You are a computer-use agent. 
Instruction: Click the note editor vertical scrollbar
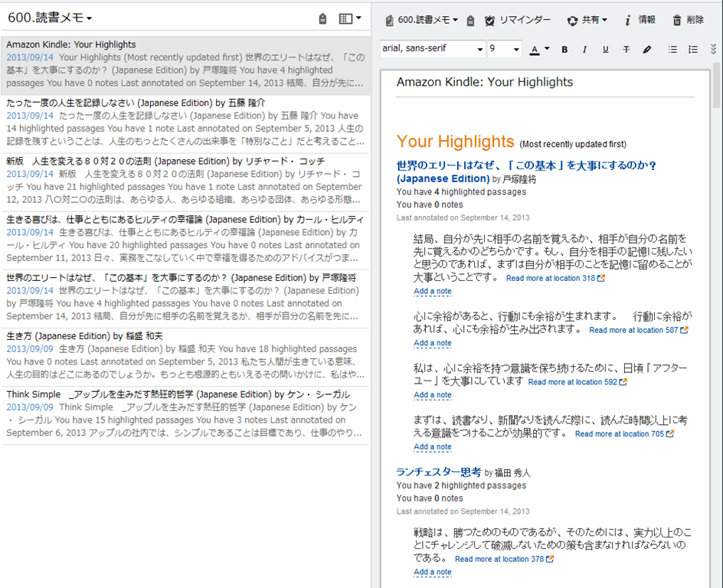point(716,86)
